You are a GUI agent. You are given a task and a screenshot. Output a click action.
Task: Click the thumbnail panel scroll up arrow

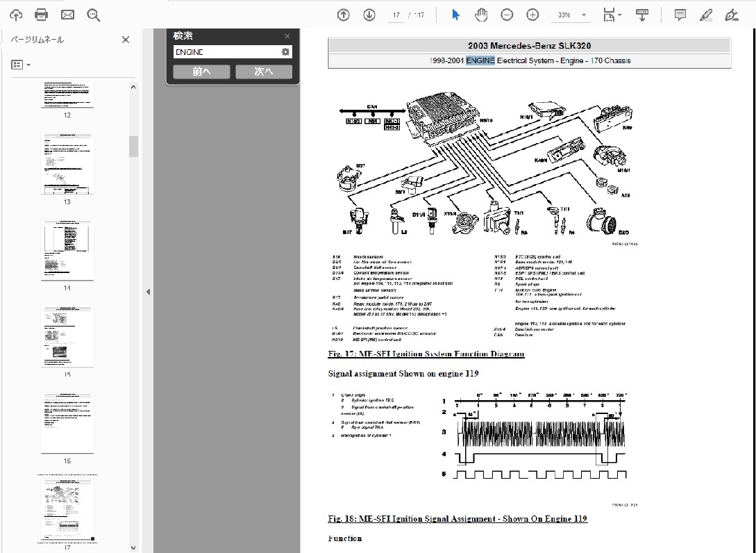pos(133,87)
